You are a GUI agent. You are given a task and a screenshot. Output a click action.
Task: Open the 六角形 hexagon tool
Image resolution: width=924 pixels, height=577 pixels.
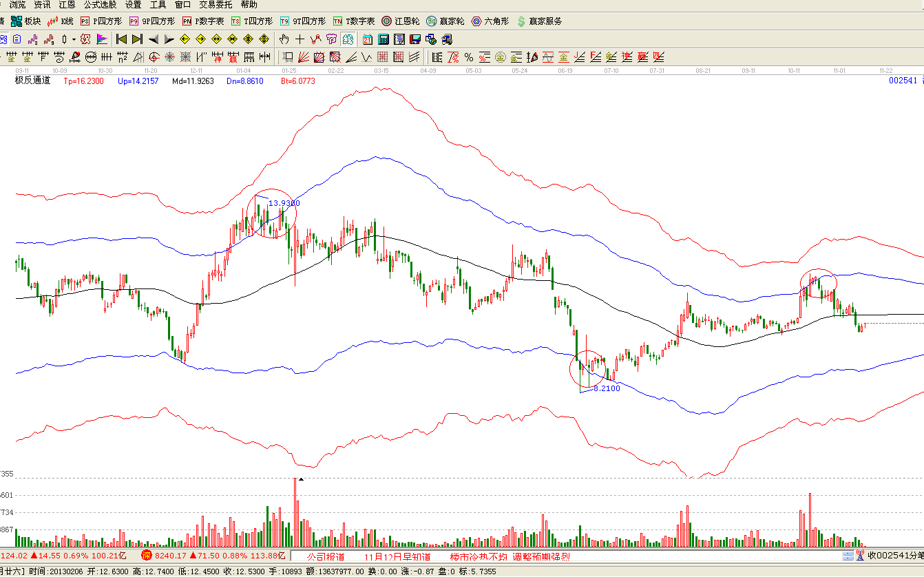490,21
